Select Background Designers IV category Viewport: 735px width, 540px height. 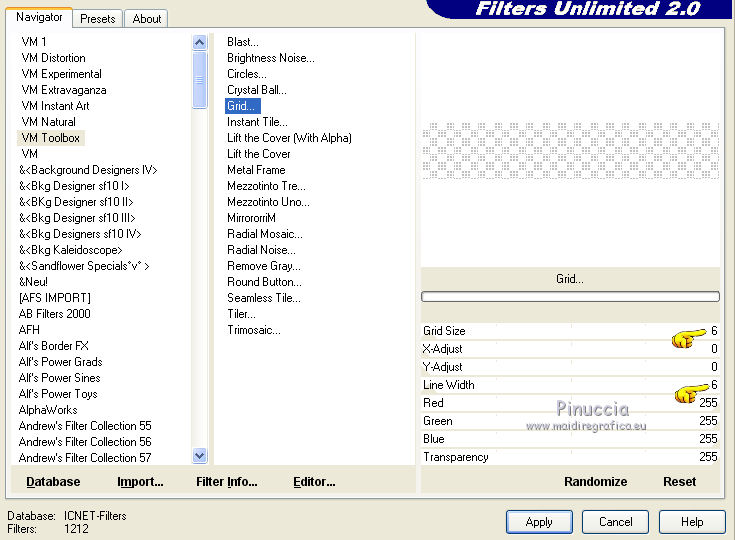click(x=88, y=170)
